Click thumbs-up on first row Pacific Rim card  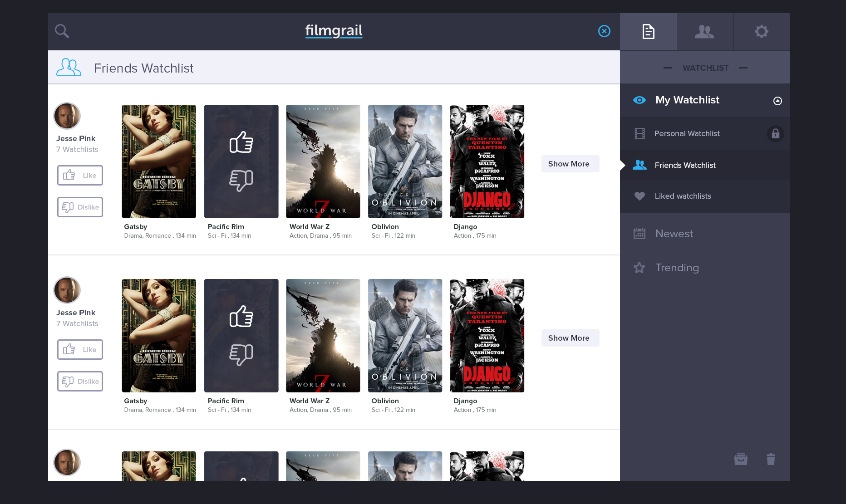241,142
